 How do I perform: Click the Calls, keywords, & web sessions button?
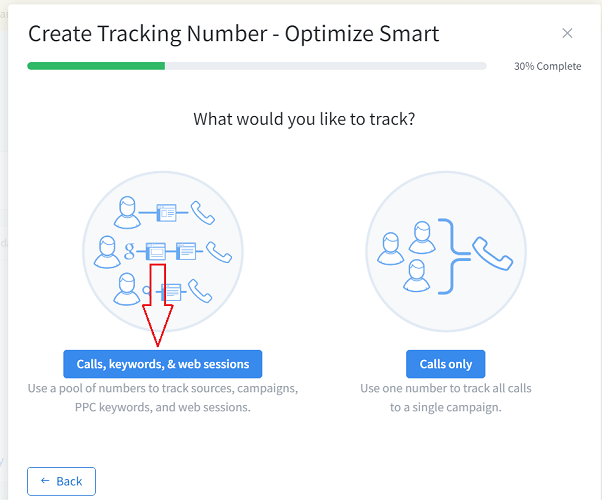click(x=162, y=363)
